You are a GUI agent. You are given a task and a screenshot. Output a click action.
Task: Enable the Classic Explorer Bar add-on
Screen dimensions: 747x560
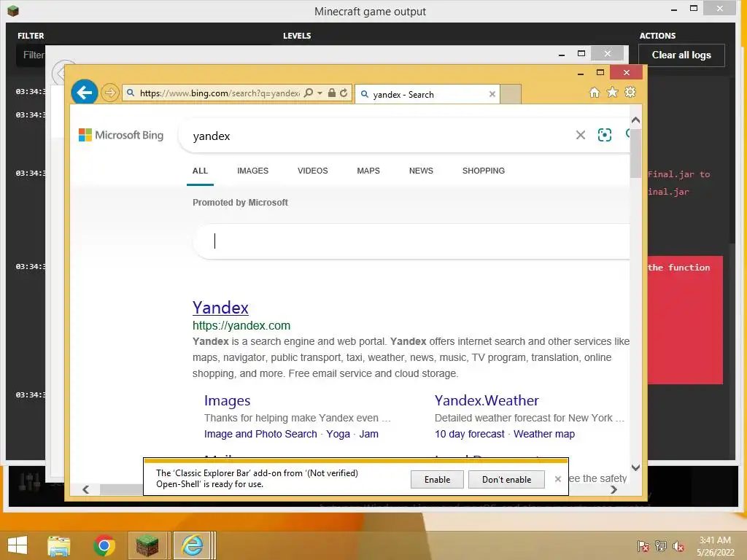click(437, 480)
